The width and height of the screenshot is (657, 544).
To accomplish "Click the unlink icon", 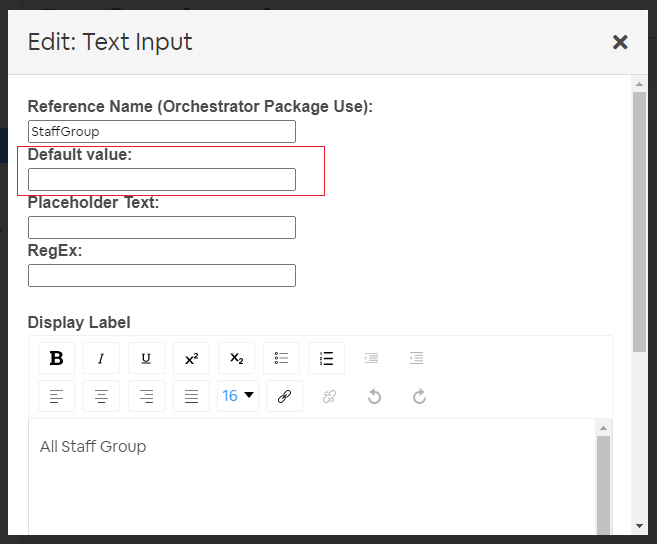I will pos(329,396).
